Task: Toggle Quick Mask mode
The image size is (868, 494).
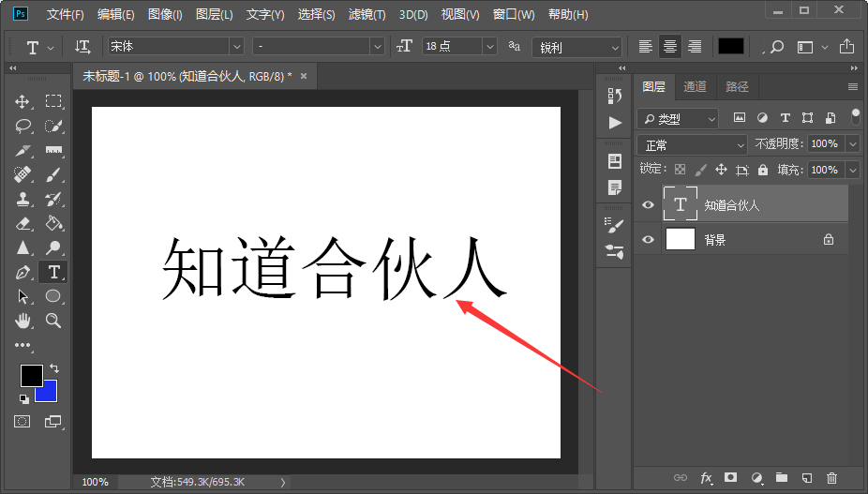Action: [x=22, y=422]
